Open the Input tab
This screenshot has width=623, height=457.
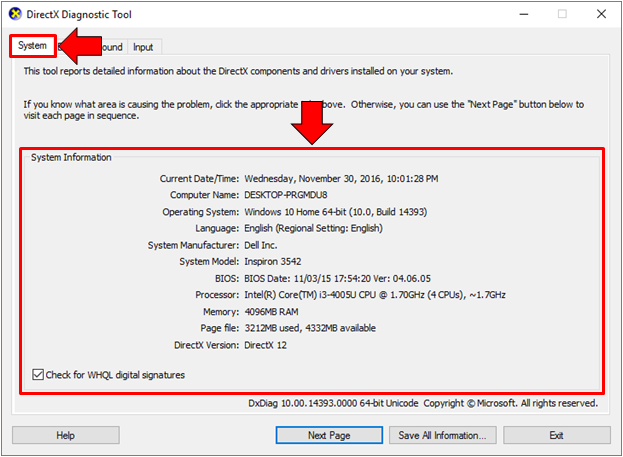click(143, 47)
